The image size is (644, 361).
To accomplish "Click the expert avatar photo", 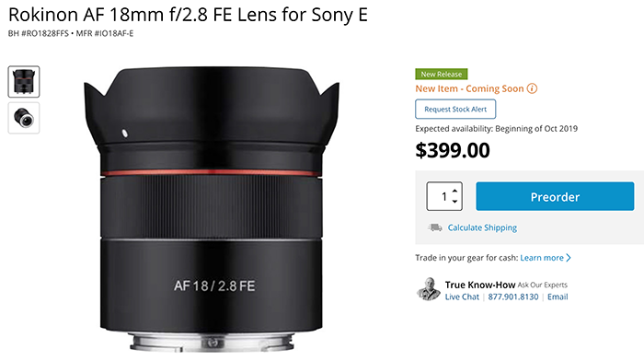I will tap(429, 289).
